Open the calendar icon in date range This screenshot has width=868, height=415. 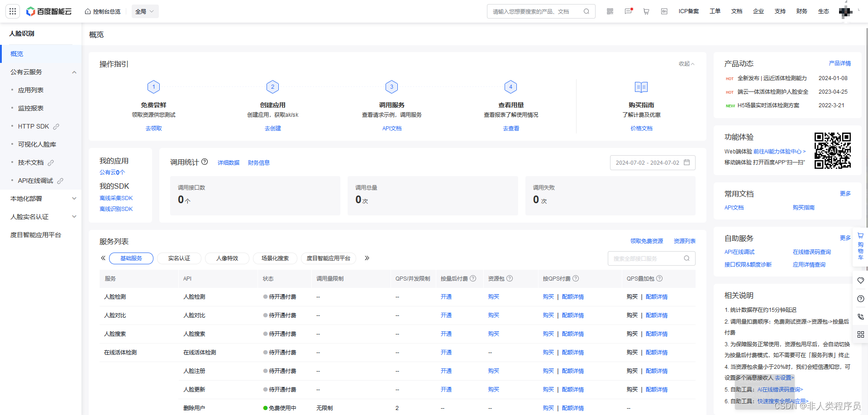point(687,162)
